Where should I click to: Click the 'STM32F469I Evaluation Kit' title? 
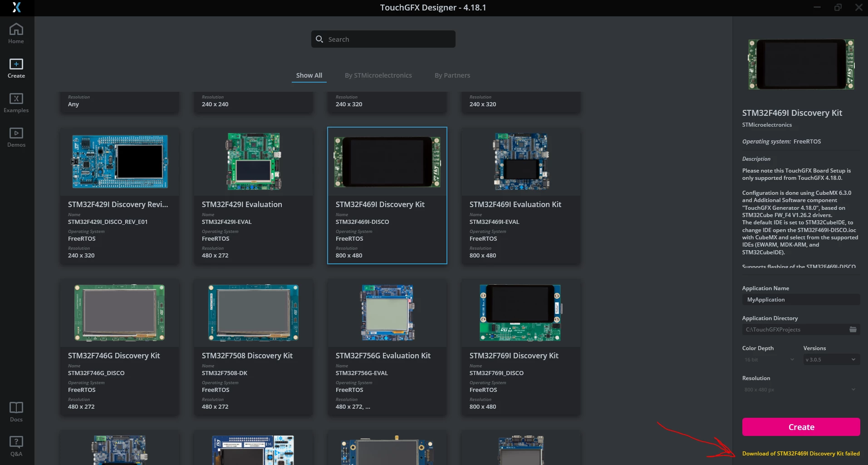[x=515, y=204]
